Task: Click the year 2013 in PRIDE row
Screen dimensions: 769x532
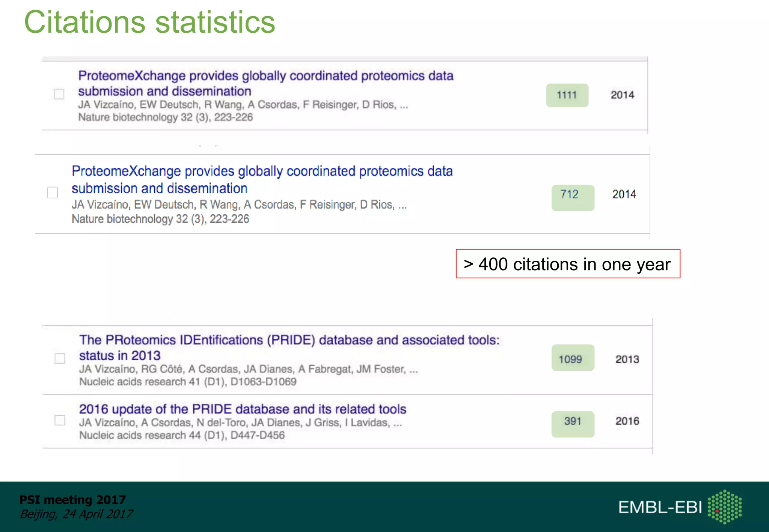Action: (627, 359)
